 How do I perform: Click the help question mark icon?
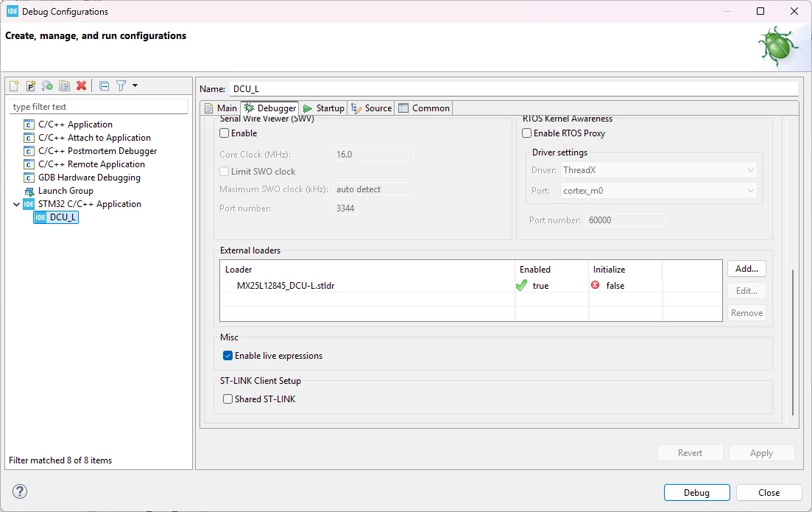coord(20,491)
